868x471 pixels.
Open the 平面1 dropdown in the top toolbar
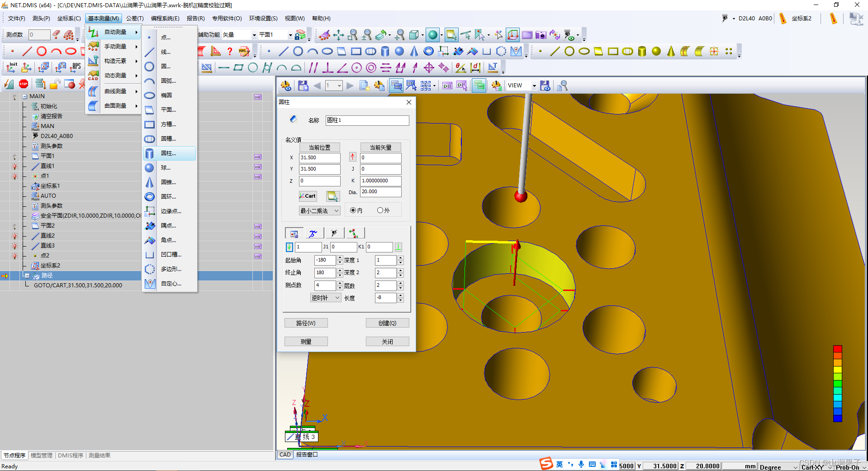pyautogui.click(x=290, y=35)
